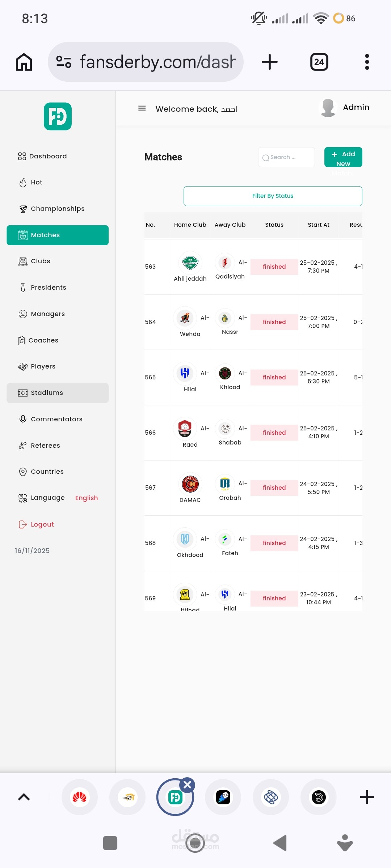The image size is (391, 868).
Task: Click the Logout link
Action: [x=42, y=524]
